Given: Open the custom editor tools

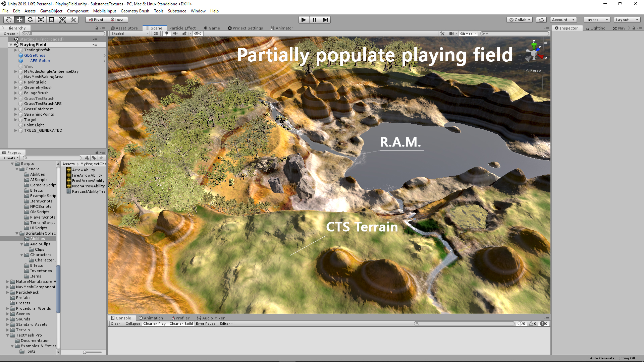Looking at the screenshot, I should coord(73,20).
